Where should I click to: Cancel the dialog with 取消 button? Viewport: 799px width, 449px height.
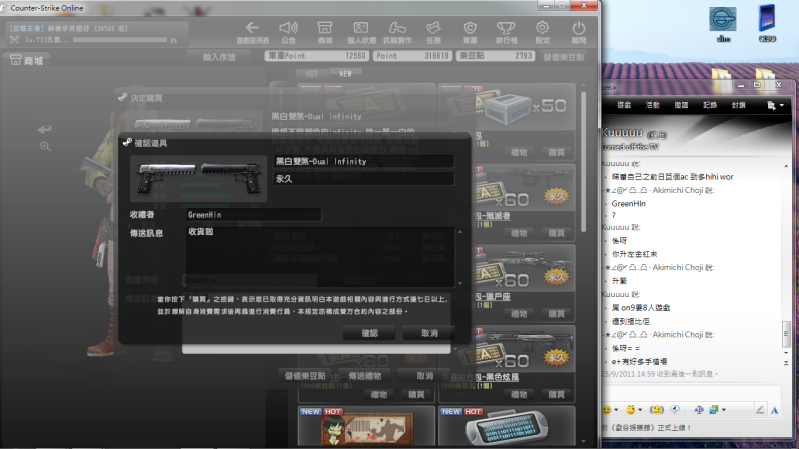pos(429,333)
